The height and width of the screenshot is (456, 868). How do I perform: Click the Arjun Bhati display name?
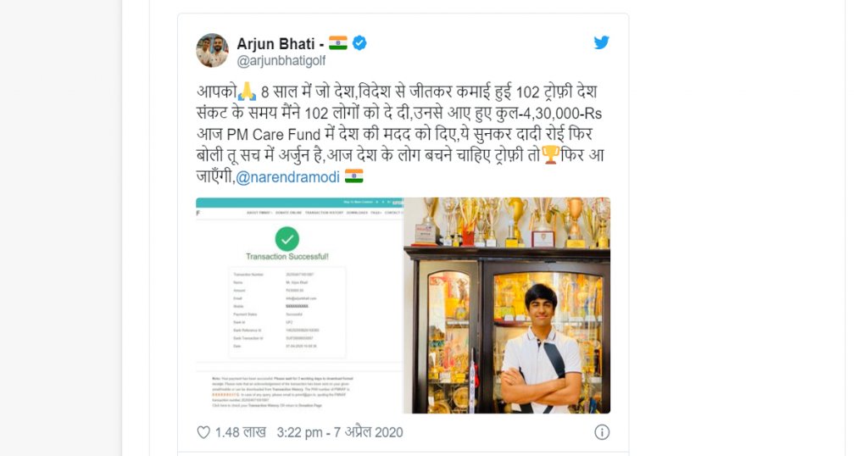(275, 43)
